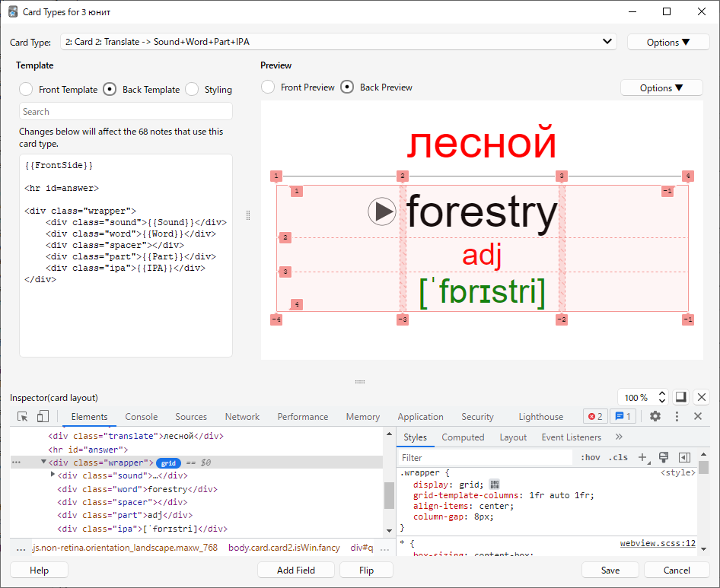The image size is (720, 588).
Task: Expand the div class sound node
Action: (53, 475)
